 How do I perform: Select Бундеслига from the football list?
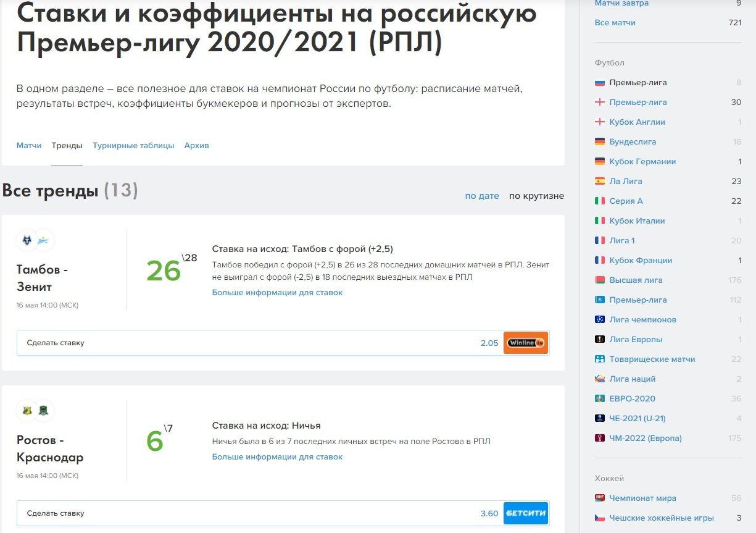(x=633, y=142)
